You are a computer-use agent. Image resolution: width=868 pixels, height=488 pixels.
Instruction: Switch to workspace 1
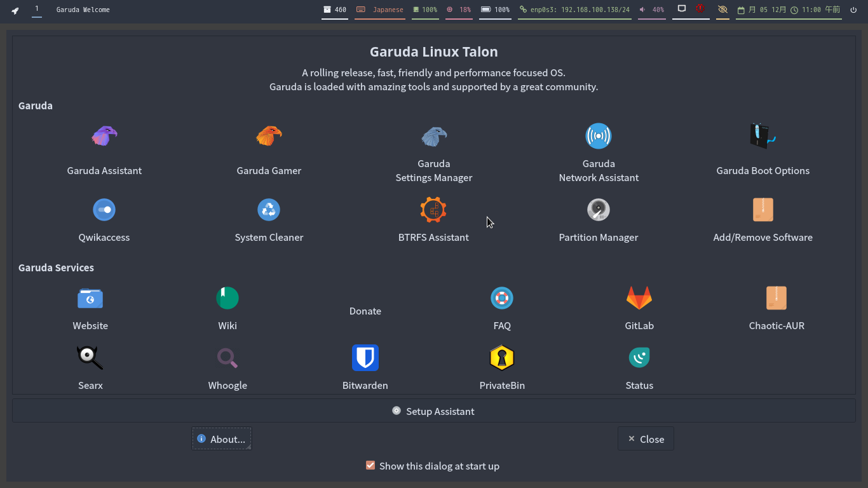coord(37,10)
